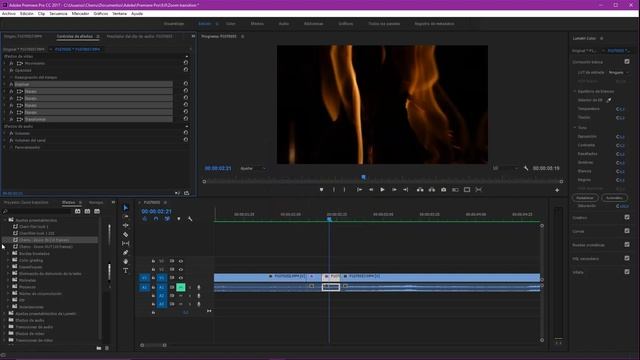Select the Slip tool
Screen dimensions: 640x360
click(x=126, y=243)
